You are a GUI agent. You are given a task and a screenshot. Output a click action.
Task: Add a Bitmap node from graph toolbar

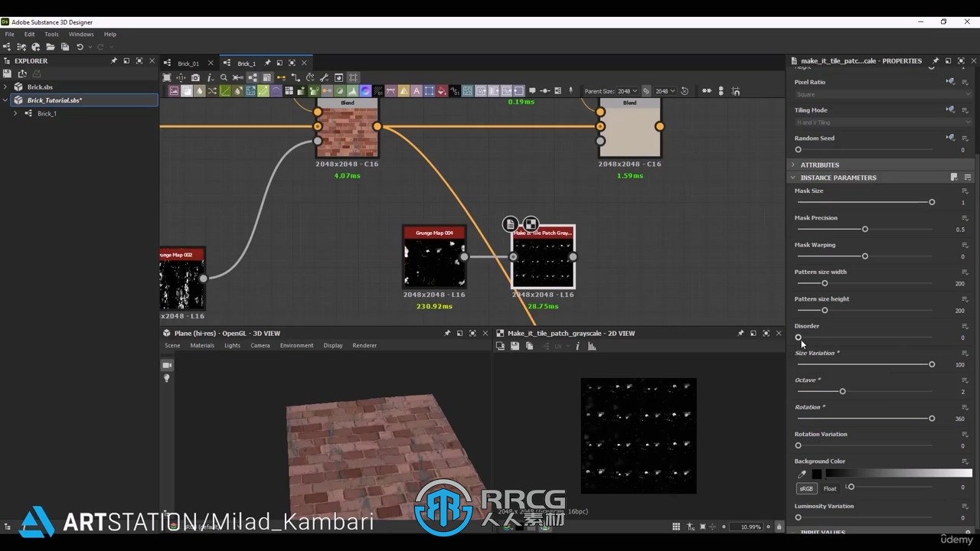pos(174,91)
